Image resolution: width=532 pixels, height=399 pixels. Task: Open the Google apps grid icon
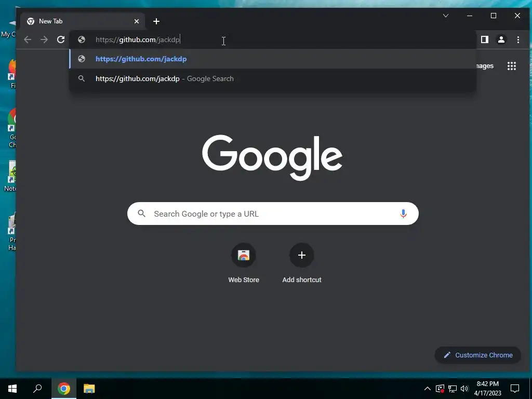pyautogui.click(x=512, y=66)
